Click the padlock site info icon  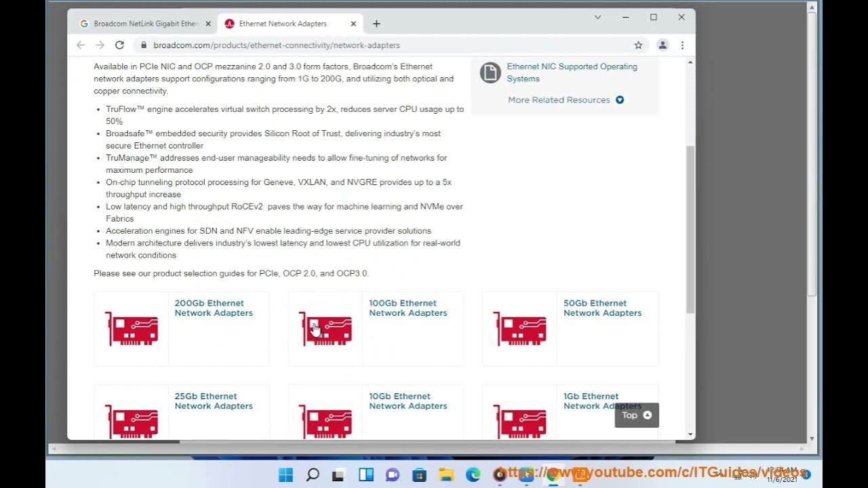pos(143,45)
